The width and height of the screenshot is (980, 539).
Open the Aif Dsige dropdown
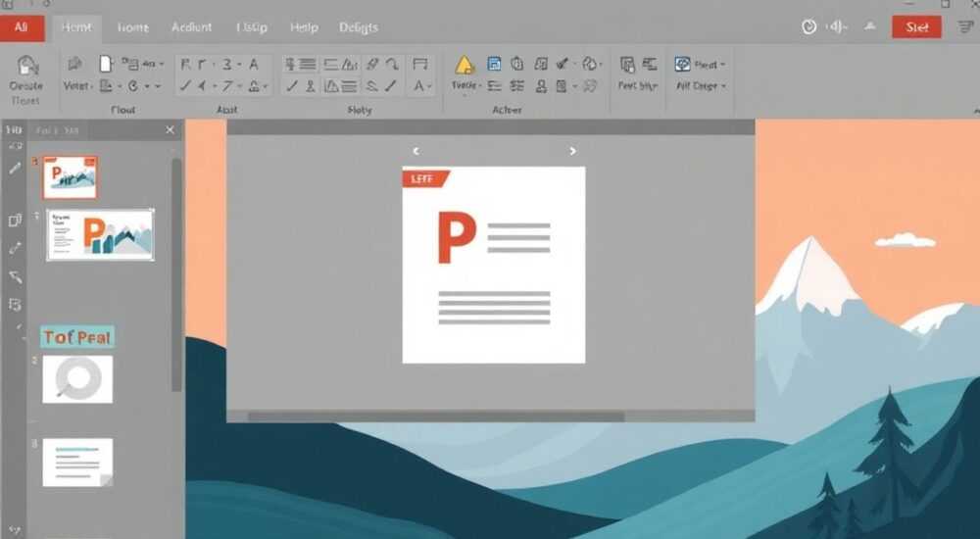pyautogui.click(x=702, y=85)
